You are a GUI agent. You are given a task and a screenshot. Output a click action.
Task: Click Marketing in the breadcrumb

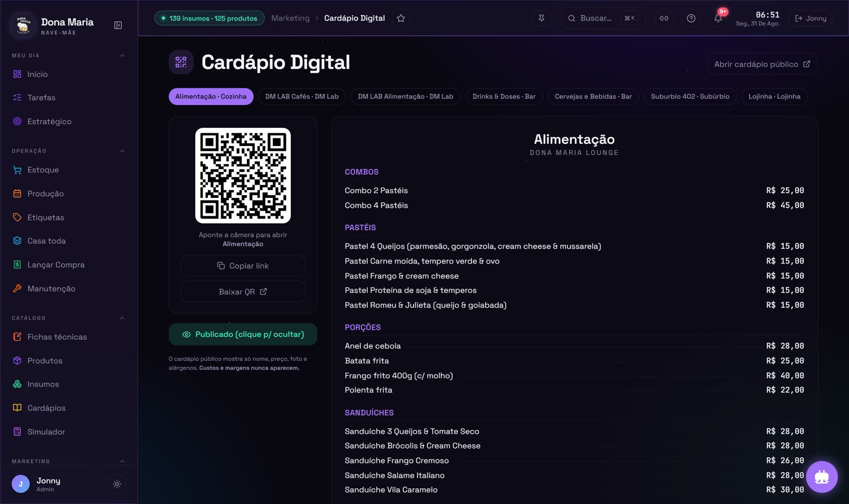(x=290, y=18)
